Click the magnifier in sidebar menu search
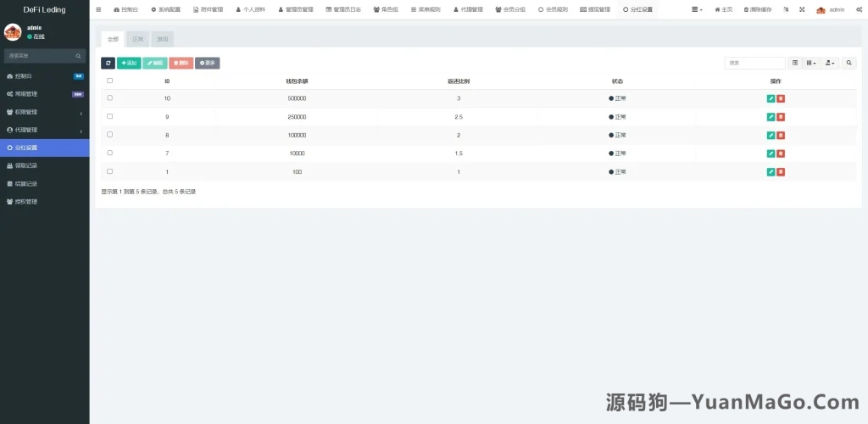868x424 pixels. [79, 56]
